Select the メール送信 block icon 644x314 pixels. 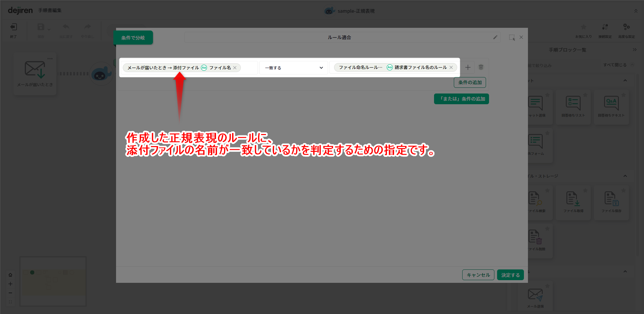pyautogui.click(x=535, y=295)
